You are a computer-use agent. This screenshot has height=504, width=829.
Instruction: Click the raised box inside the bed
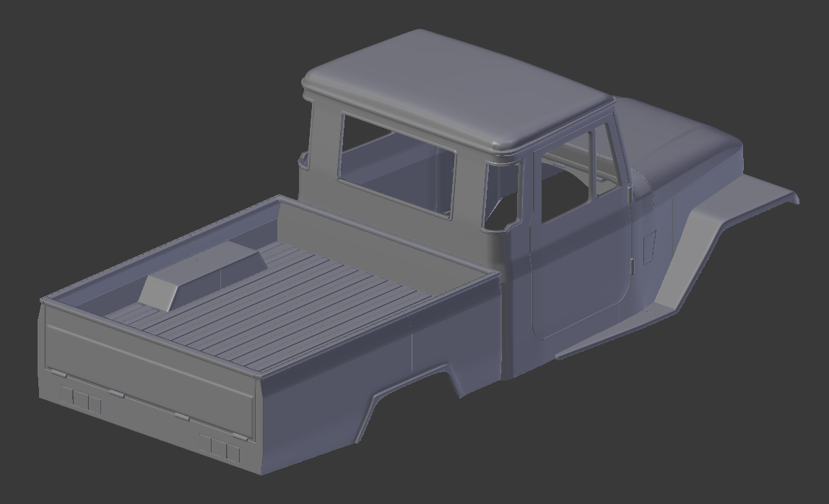pyautogui.click(x=202, y=275)
